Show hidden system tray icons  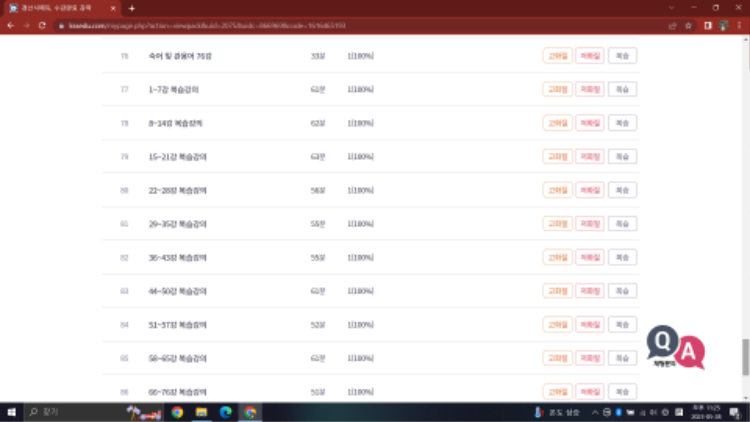595,412
